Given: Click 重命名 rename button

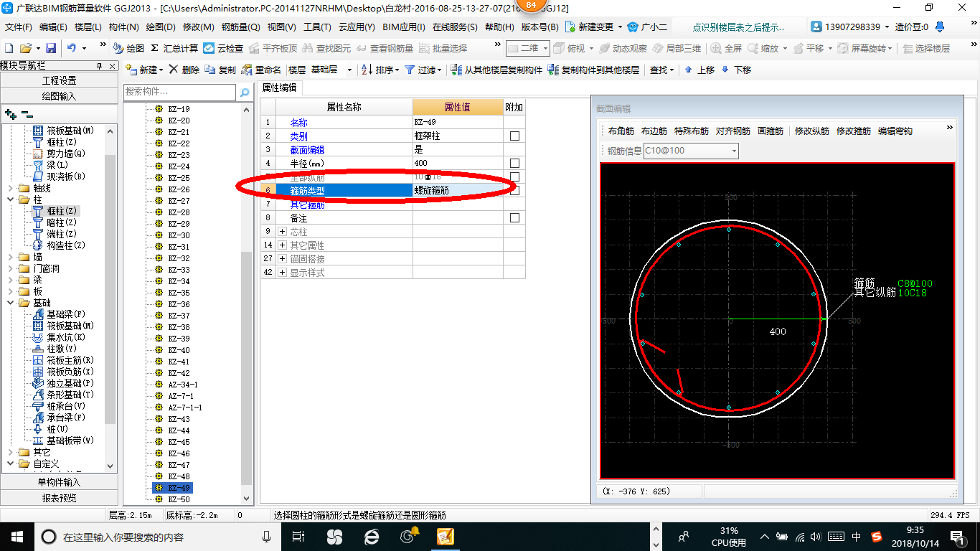Looking at the screenshot, I should coord(261,70).
